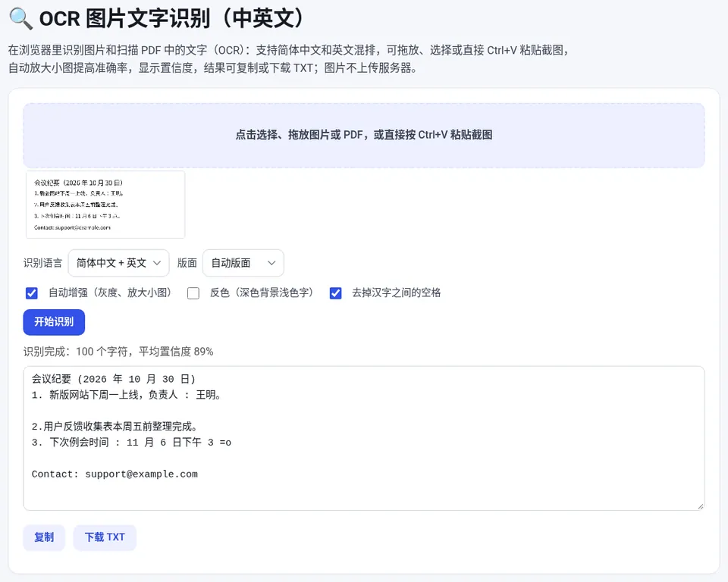This screenshot has width=728, height=582.
Task: Click the 识别语言 label
Action: pyautogui.click(x=42, y=263)
